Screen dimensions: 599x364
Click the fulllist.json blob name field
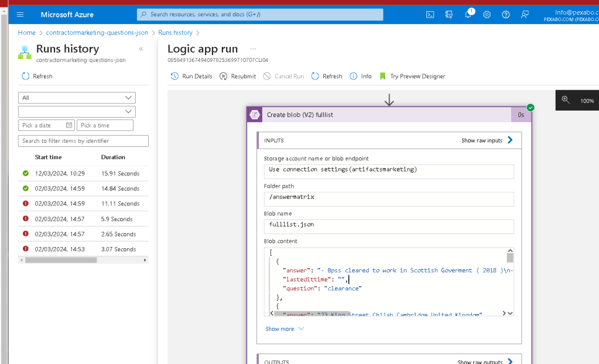coord(389,226)
